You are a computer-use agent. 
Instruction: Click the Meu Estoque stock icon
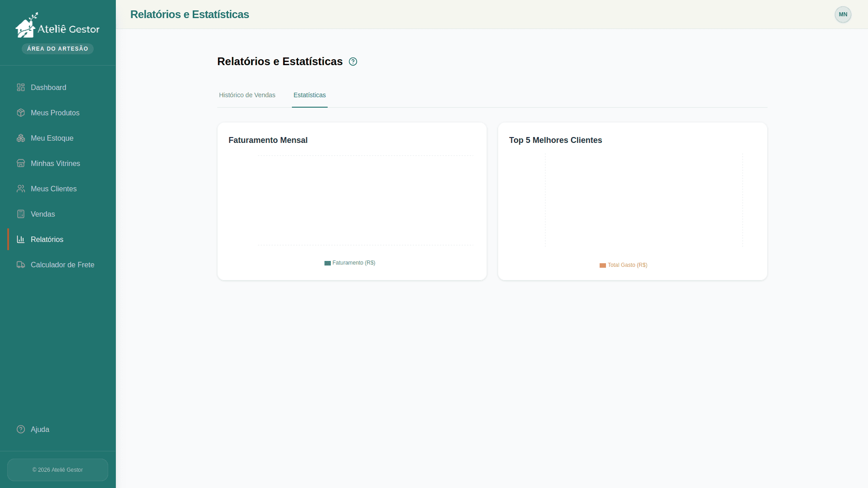pos(21,138)
